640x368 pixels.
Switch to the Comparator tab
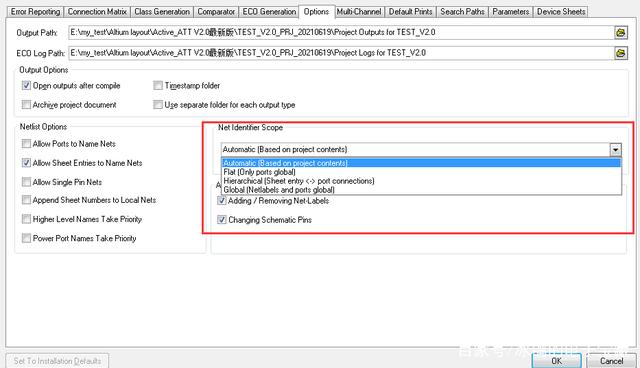click(x=216, y=12)
